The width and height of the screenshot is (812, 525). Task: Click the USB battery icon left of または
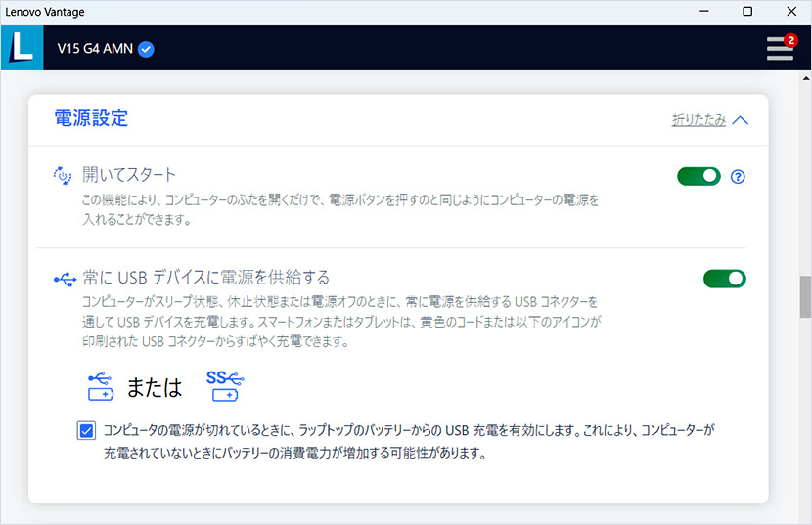tap(101, 386)
